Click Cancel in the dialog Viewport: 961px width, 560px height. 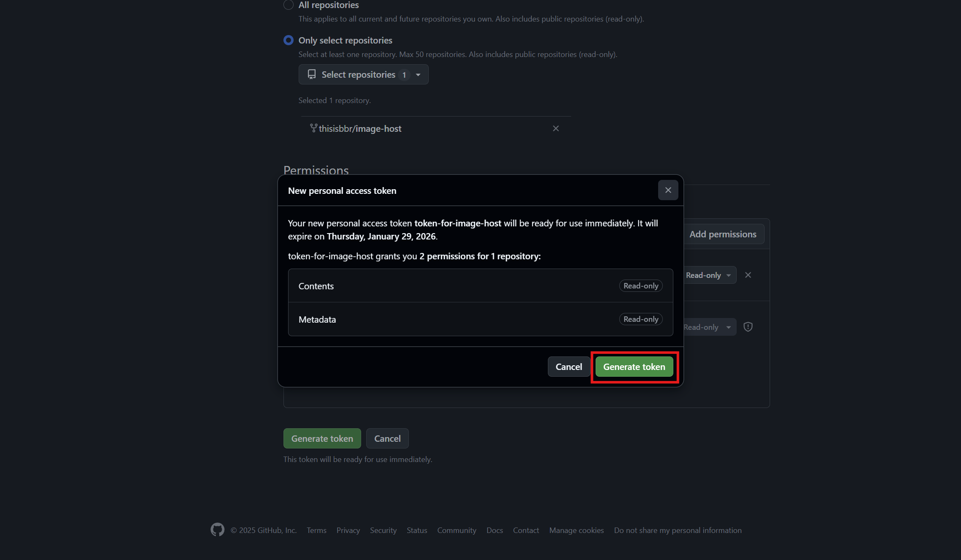(x=569, y=367)
